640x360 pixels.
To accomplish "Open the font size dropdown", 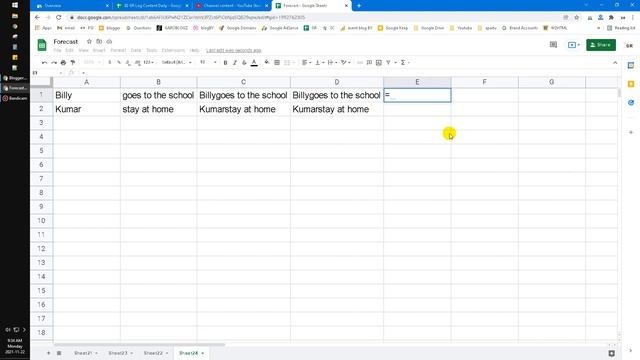I will pyautogui.click(x=208, y=62).
